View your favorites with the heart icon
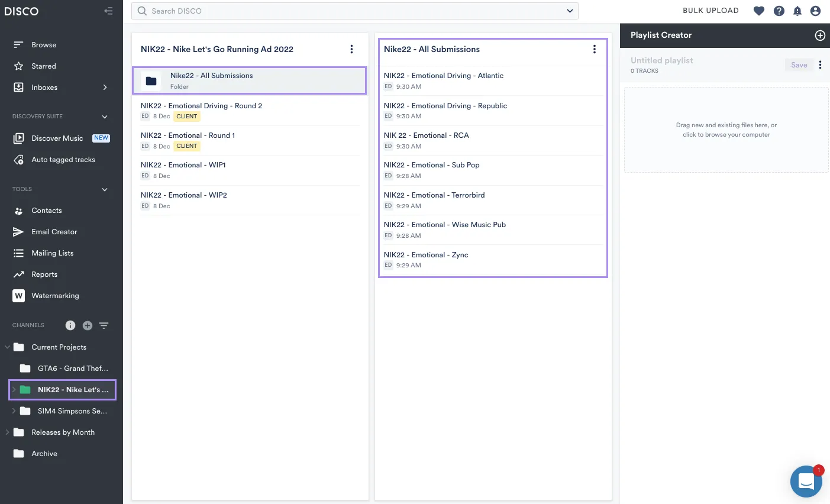 [758, 11]
